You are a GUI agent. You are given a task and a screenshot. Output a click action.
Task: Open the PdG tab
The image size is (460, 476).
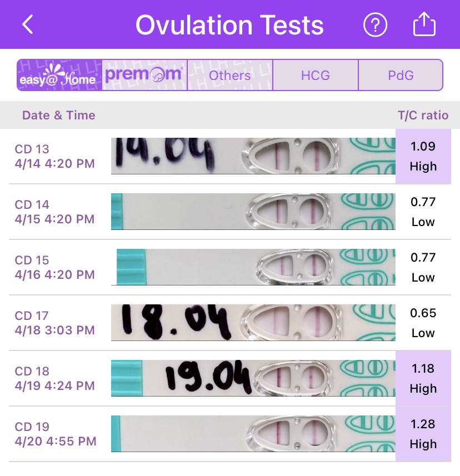click(x=401, y=75)
